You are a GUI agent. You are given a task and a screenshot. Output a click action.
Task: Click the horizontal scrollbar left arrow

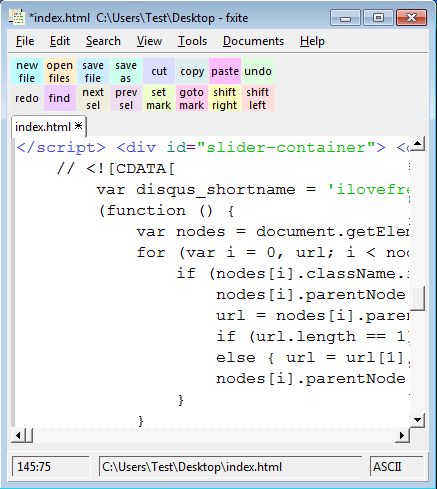(x=18, y=435)
